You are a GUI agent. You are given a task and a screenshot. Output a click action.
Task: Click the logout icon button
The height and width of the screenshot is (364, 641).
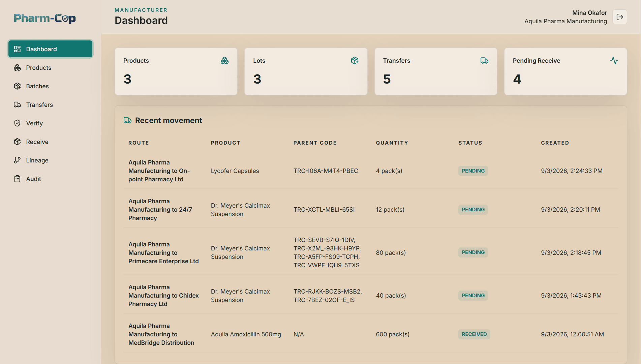click(x=620, y=17)
